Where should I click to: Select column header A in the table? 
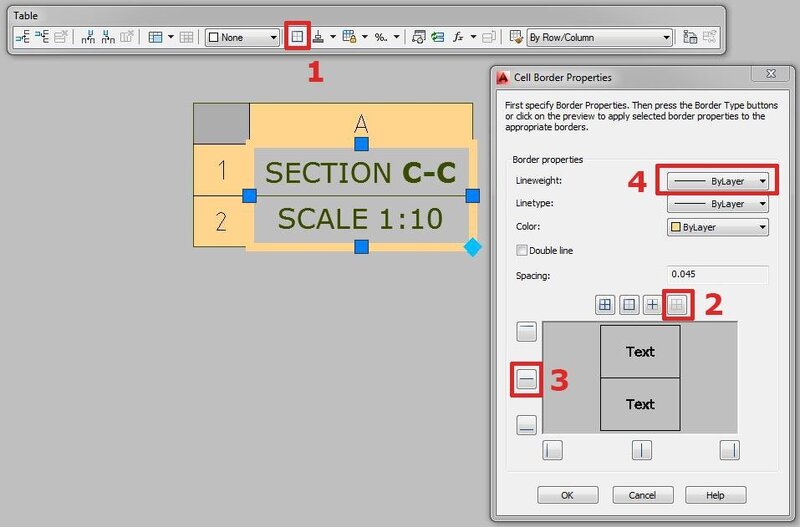pyautogui.click(x=361, y=124)
